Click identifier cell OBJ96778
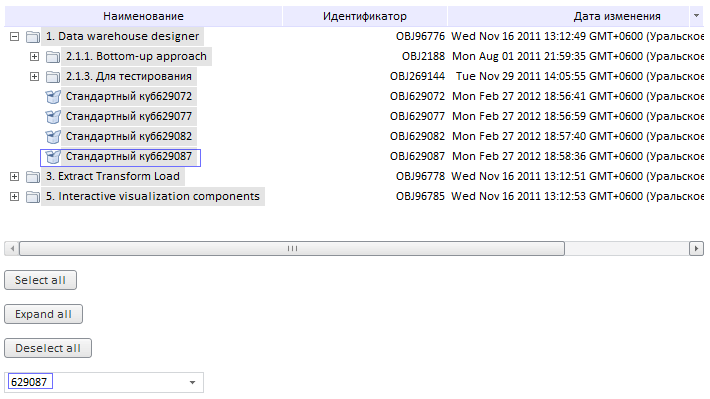 [420, 176]
